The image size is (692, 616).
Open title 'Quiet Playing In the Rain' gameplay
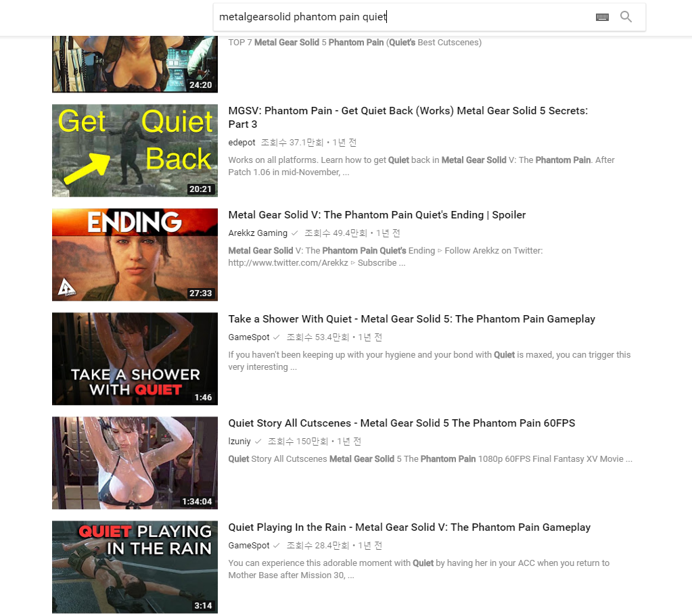[x=409, y=527]
